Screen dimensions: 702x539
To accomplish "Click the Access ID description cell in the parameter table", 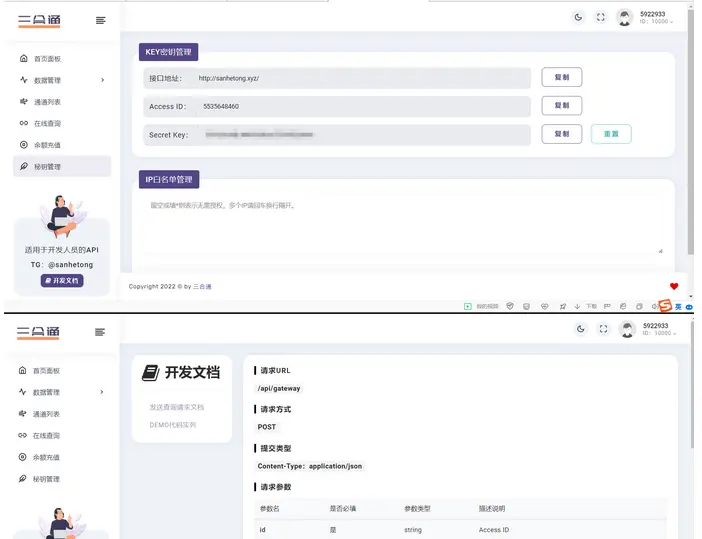I will pos(494,530).
